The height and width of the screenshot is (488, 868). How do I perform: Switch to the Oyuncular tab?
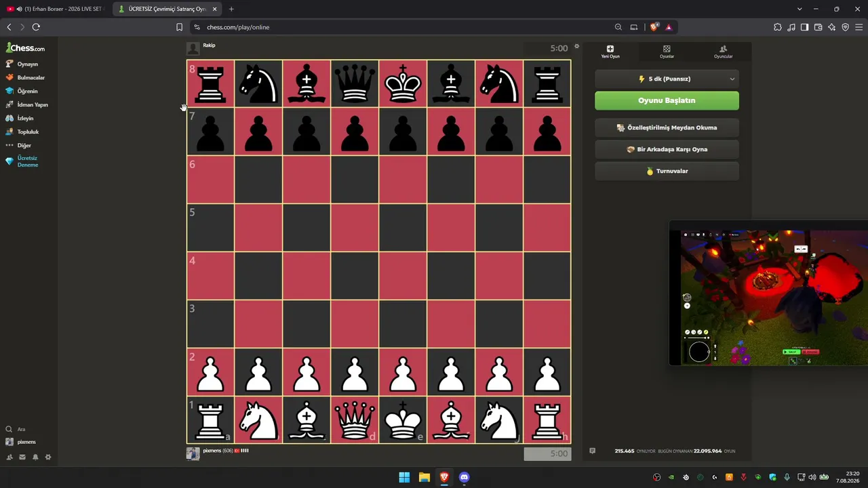(x=723, y=52)
